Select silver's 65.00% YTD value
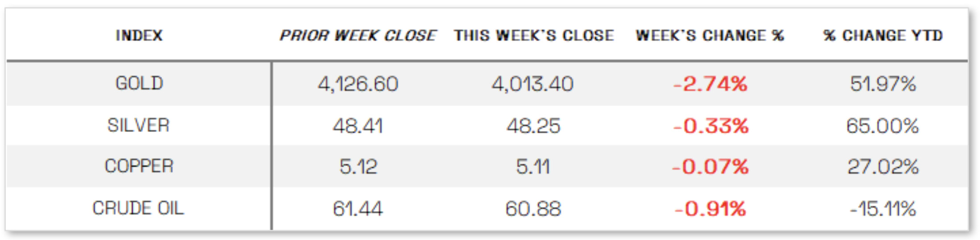Viewport: 980px width, 240px height. click(882, 126)
